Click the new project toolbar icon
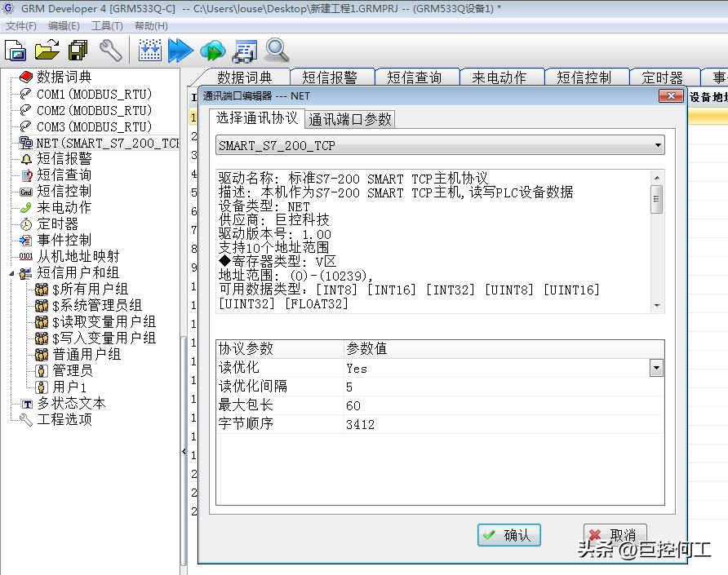This screenshot has width=728, height=575. (x=16, y=51)
